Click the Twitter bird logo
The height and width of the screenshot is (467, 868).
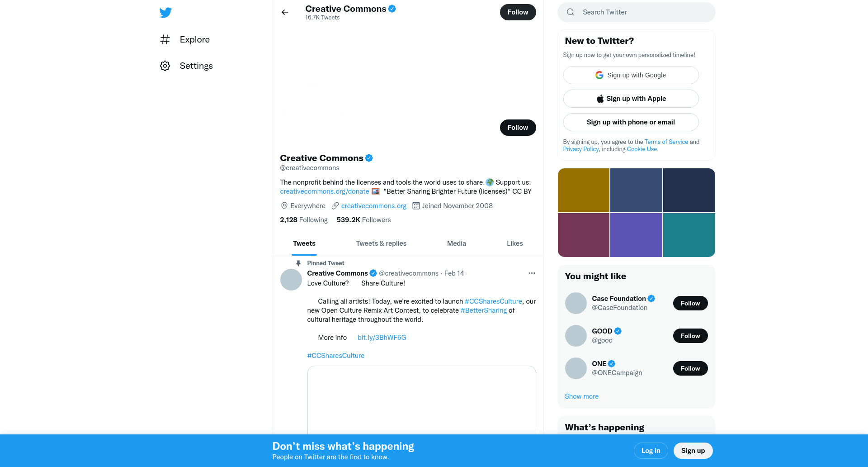(x=165, y=12)
